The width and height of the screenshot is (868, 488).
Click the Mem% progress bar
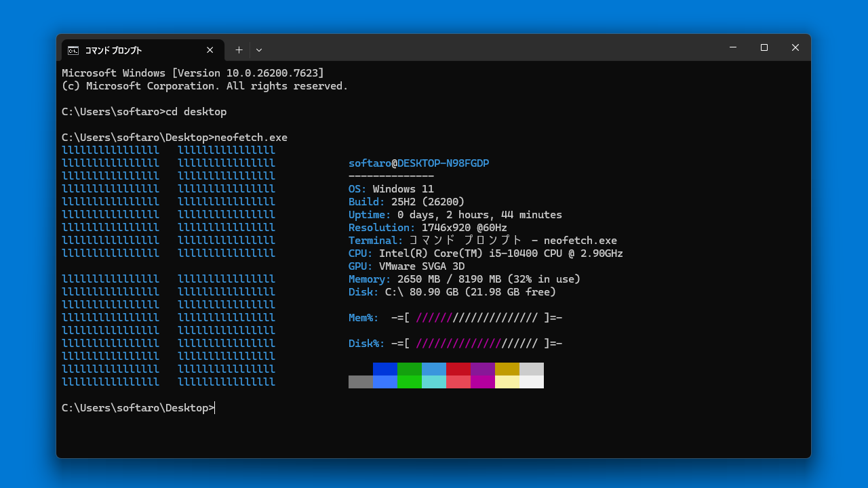pyautogui.click(x=476, y=317)
